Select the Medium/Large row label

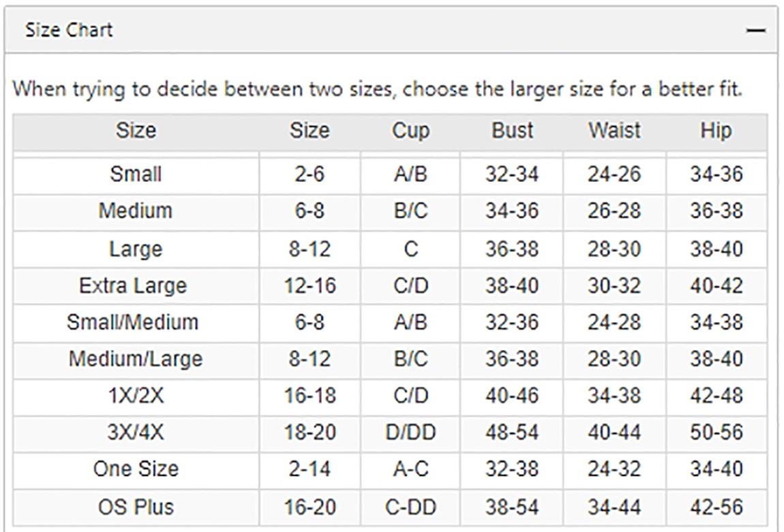coord(136,359)
